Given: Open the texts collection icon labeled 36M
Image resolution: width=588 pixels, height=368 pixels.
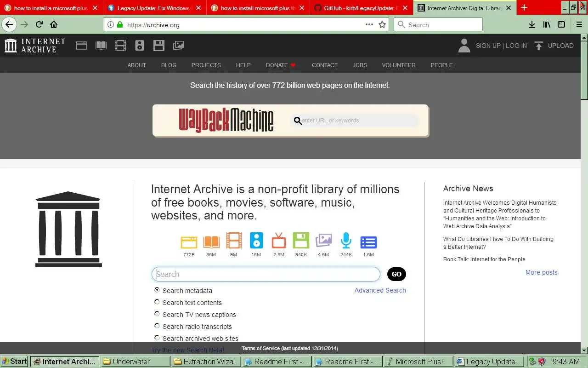Looking at the screenshot, I should [x=211, y=241].
